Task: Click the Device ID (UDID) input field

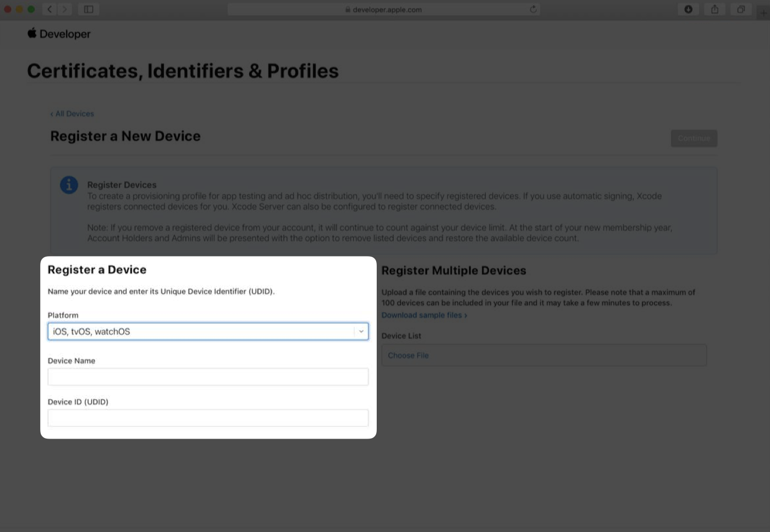Action: (208, 418)
